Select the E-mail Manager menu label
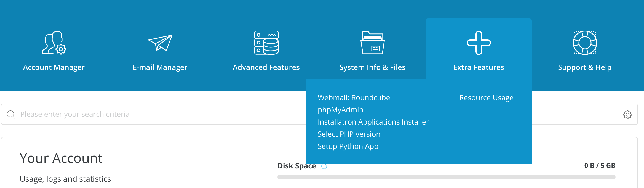 pyautogui.click(x=160, y=67)
